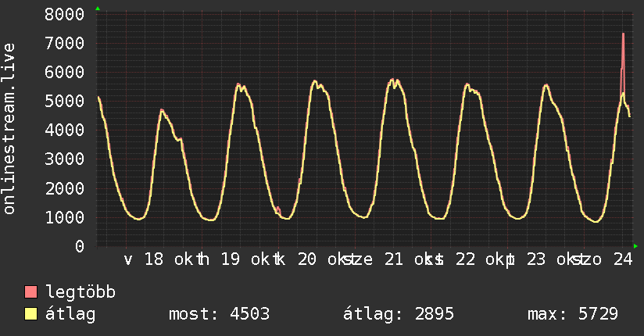Click the max: 5729 value
Viewport: 644px width, 336px height.
coord(573,314)
